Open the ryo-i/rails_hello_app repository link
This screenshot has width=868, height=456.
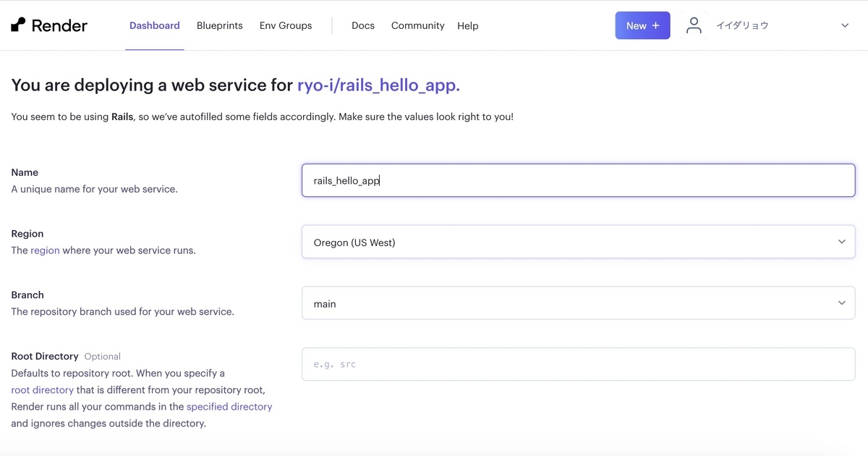(379, 85)
